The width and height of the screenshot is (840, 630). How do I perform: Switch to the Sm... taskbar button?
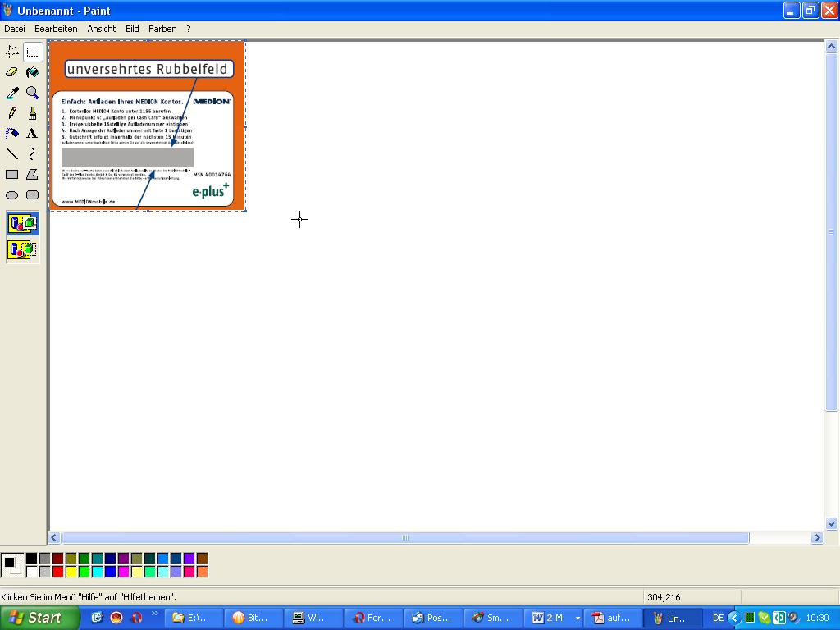[x=493, y=618]
